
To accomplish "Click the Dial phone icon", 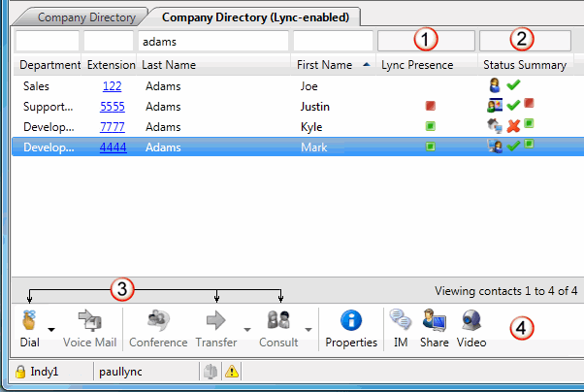I will click(28, 320).
